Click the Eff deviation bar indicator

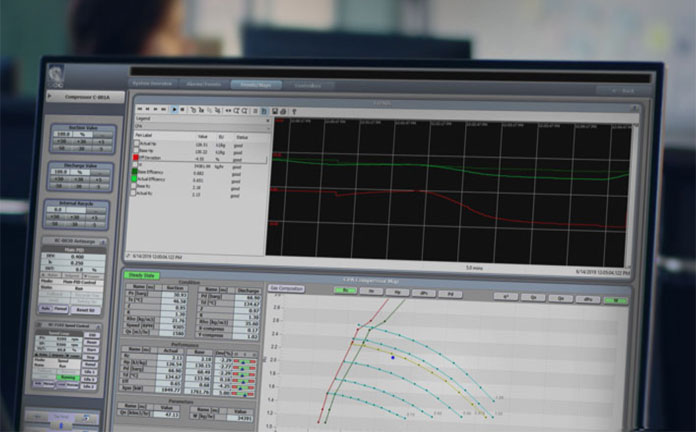(244, 388)
